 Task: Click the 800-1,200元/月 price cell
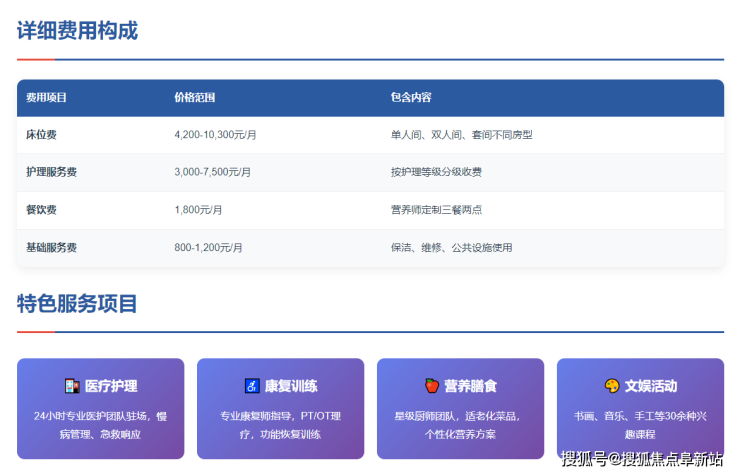208,247
